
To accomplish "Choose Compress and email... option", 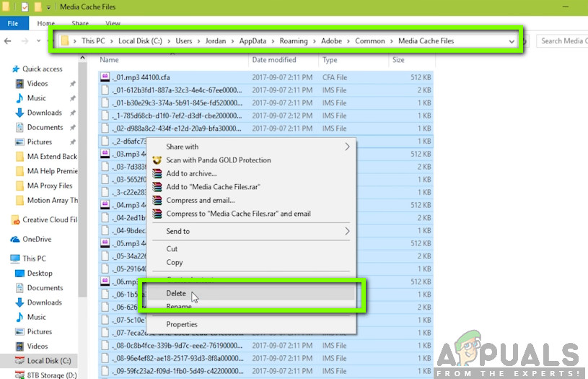I will tap(251, 201).
